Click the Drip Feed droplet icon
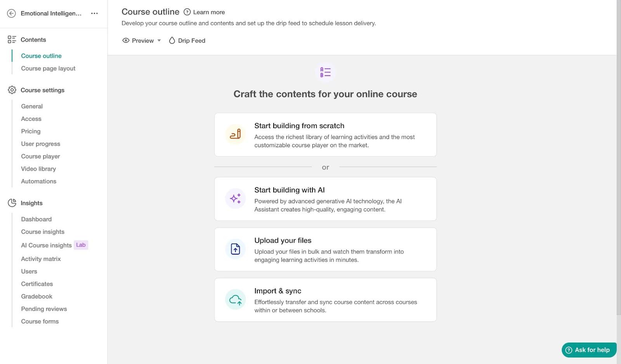621x364 pixels. (x=172, y=40)
